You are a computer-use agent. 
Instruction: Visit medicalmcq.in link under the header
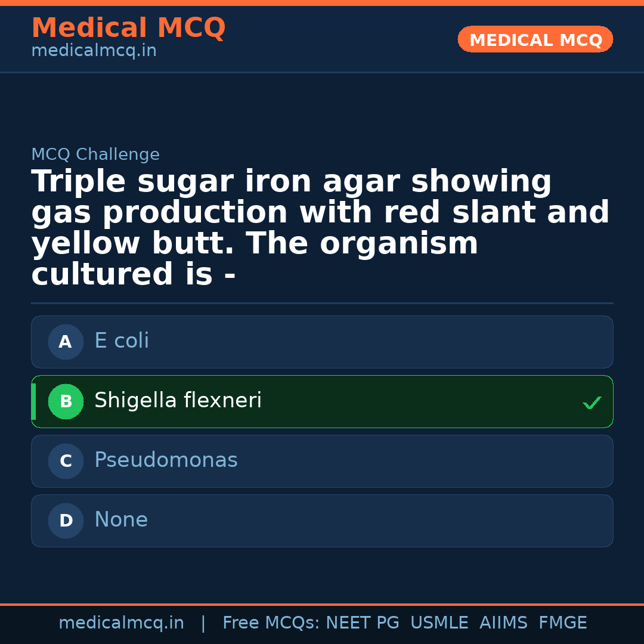click(x=94, y=51)
